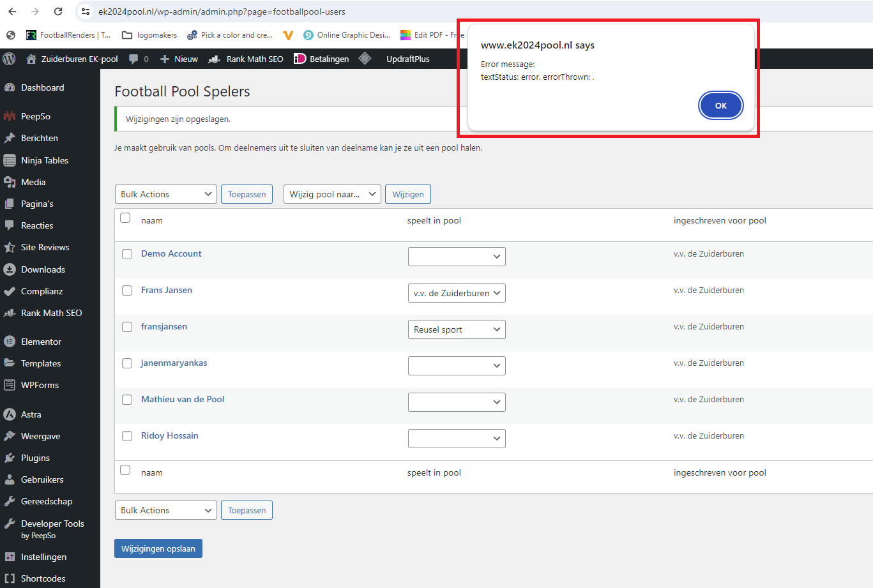Open WPForms in sidebar
This screenshot has height=588, width=873.
click(50, 385)
